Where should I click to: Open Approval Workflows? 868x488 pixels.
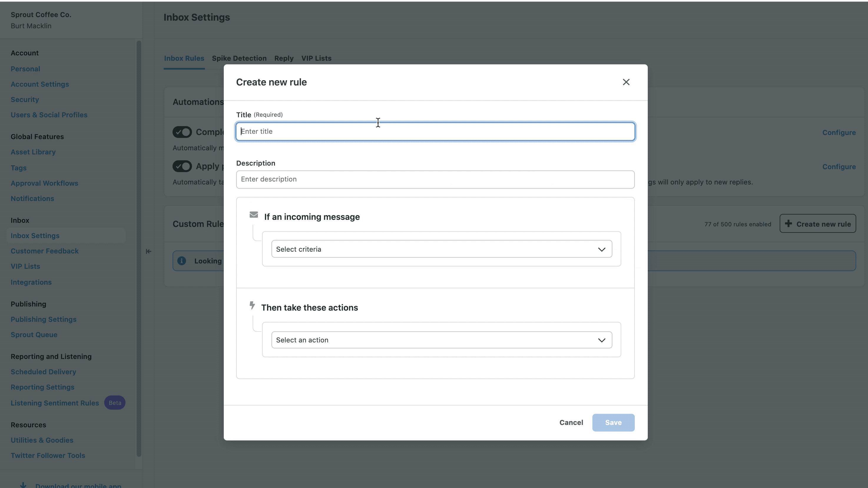(44, 183)
